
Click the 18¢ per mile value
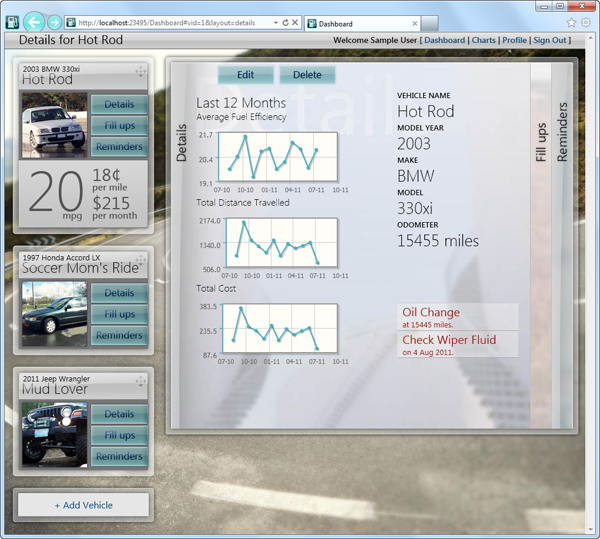pyautogui.click(x=109, y=180)
